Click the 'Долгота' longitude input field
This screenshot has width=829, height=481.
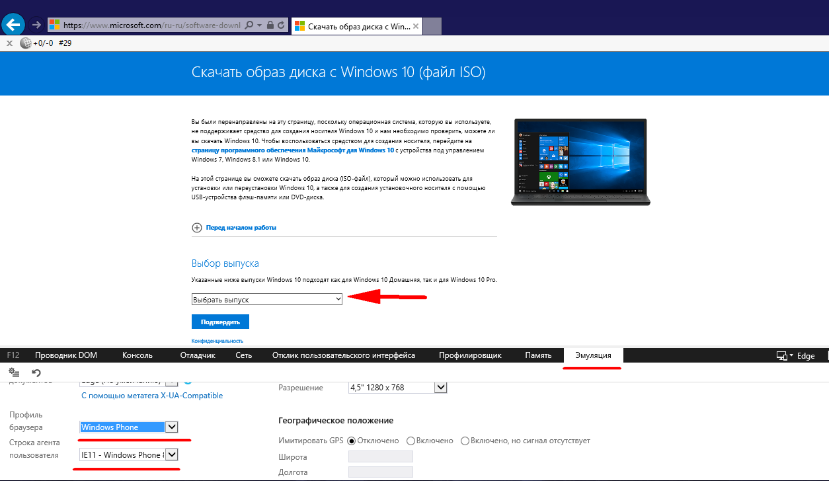(380, 472)
